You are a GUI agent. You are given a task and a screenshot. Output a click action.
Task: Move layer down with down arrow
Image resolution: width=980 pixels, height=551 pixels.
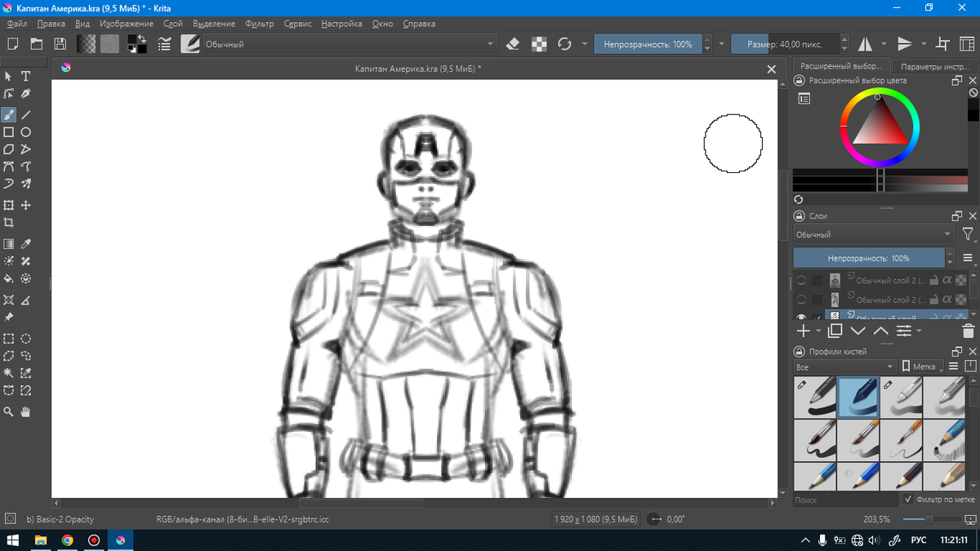[x=857, y=331]
